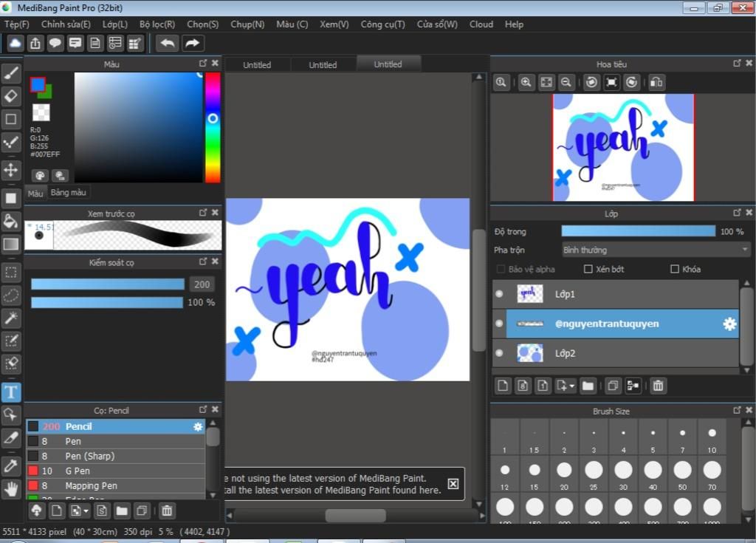The image size is (756, 543).
Task: Open the Cloud menu
Action: click(x=481, y=24)
